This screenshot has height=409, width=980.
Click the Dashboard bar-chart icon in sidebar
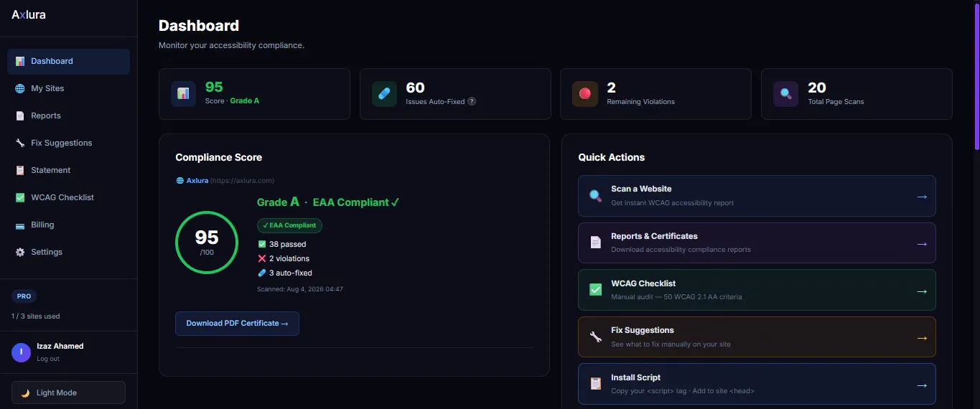tap(20, 62)
